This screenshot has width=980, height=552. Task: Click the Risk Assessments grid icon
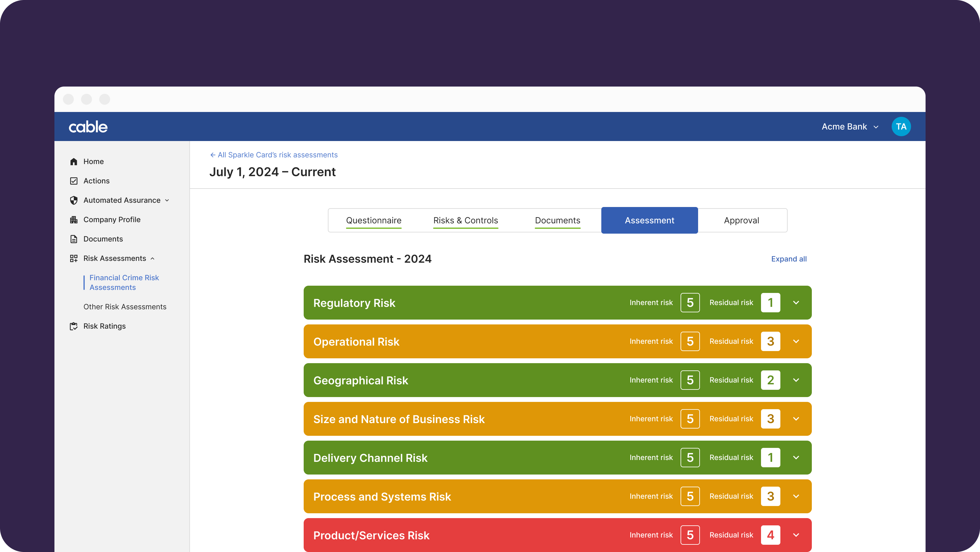74,258
